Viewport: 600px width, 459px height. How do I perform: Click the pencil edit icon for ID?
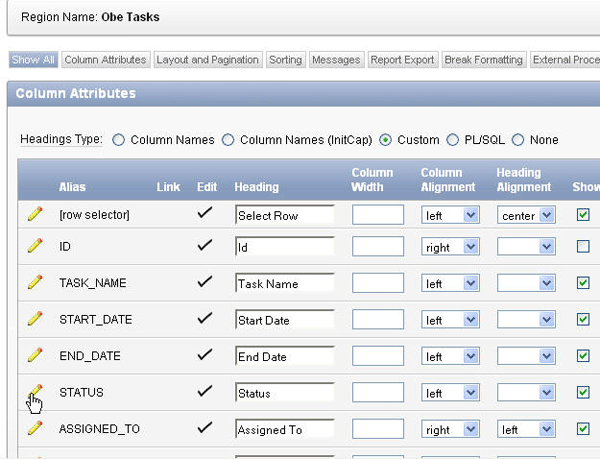[x=35, y=246]
